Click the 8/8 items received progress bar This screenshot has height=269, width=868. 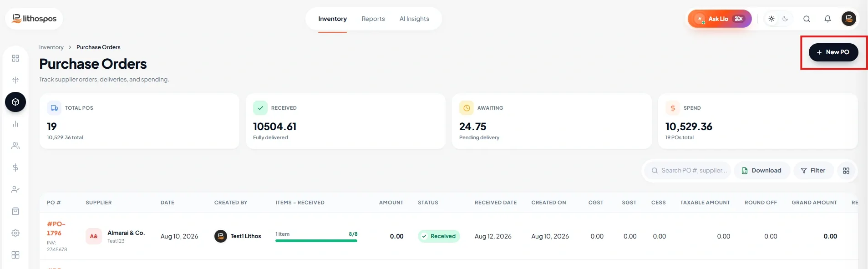click(316, 241)
